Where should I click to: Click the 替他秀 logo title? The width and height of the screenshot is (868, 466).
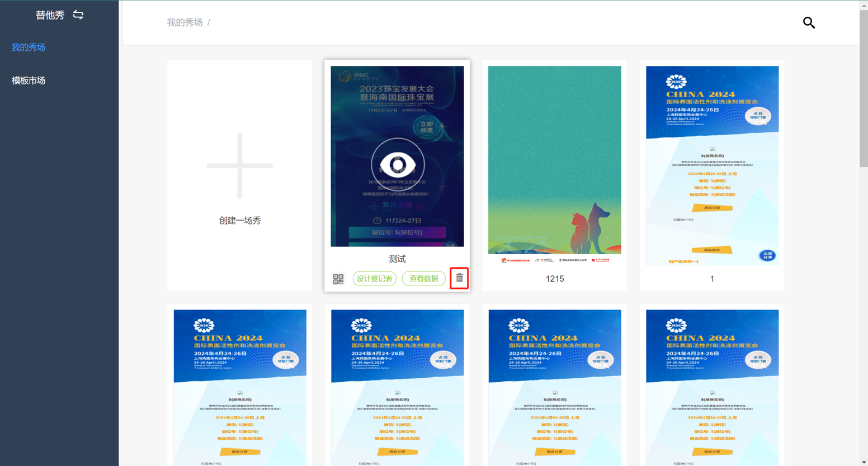(x=50, y=15)
